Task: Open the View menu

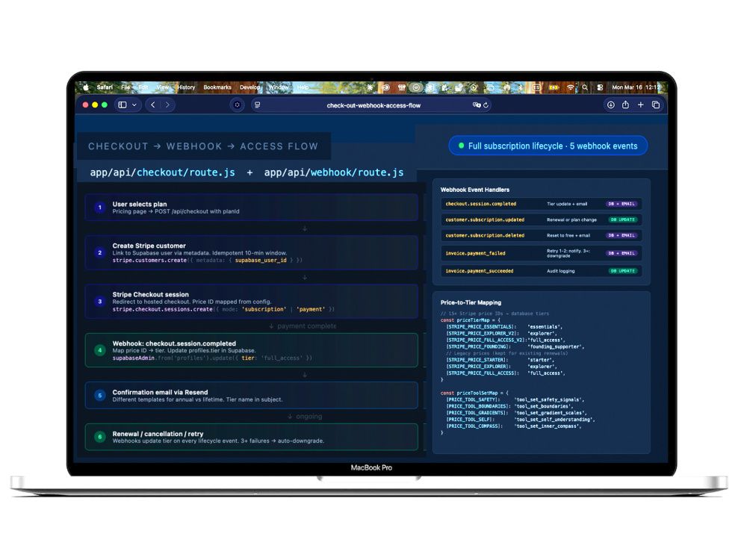Action: click(x=163, y=87)
